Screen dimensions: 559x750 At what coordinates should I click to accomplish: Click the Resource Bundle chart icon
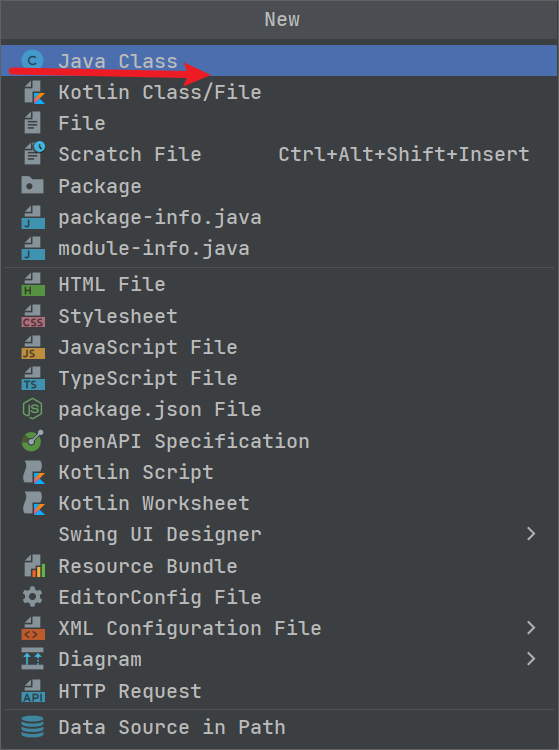pos(33,566)
